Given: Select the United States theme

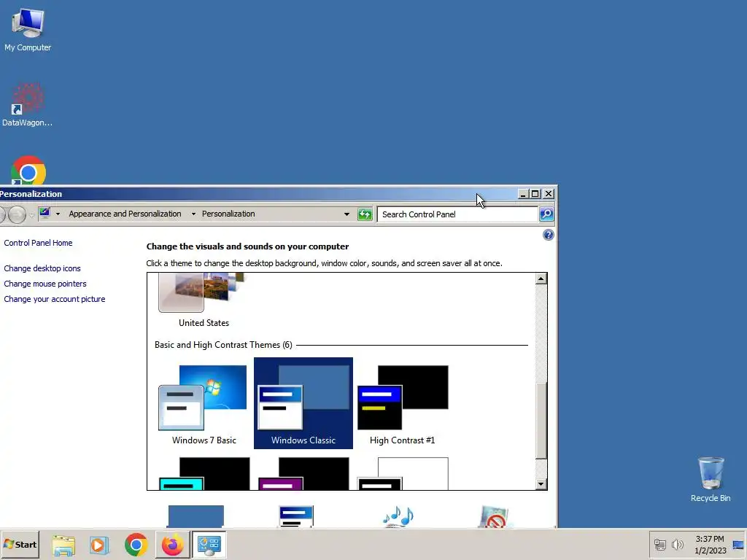Looking at the screenshot, I should coord(204,301).
